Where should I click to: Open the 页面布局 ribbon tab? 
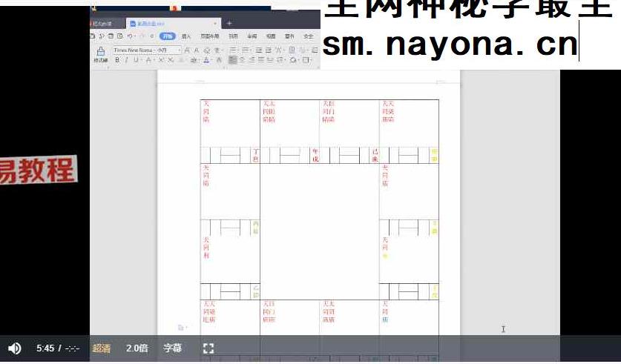210,36
